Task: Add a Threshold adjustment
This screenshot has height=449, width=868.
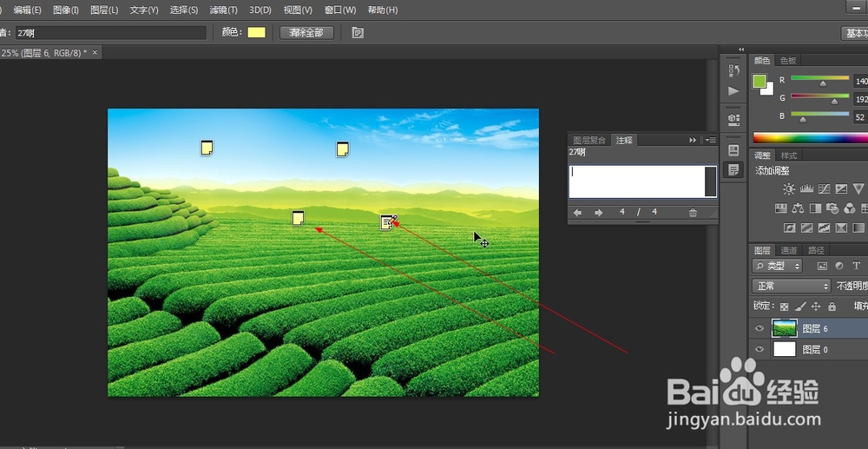Action: point(825,228)
